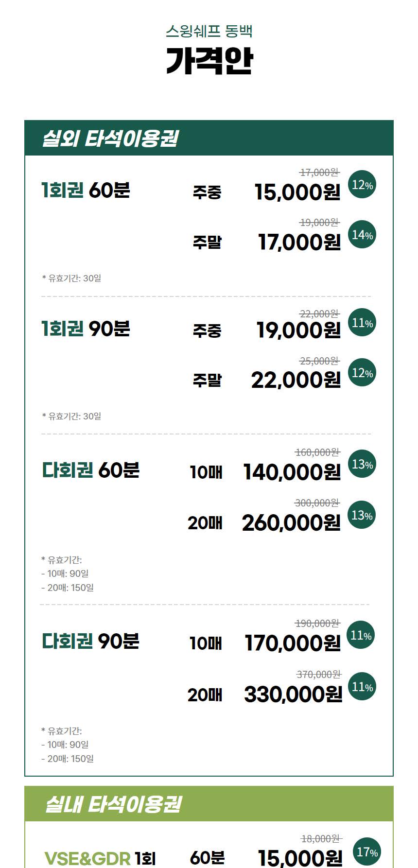
Task: Click the 11% badge beside 19,000원
Action: coord(362,323)
